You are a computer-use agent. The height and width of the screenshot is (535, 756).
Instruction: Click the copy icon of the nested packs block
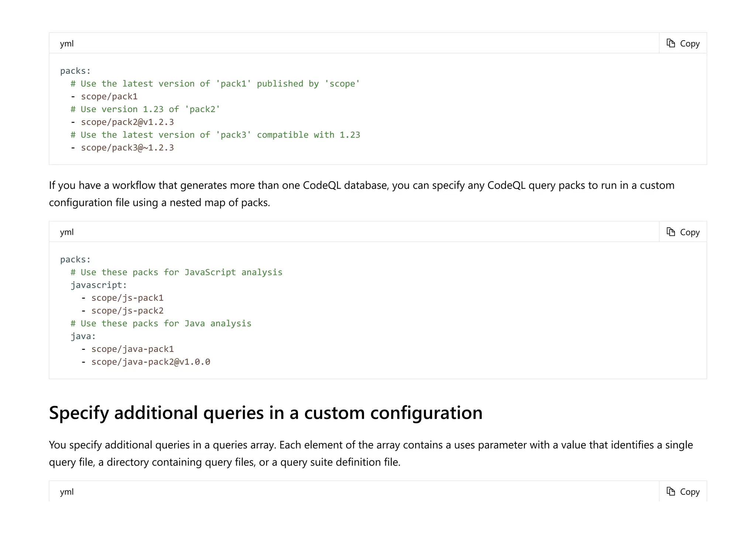pos(671,232)
